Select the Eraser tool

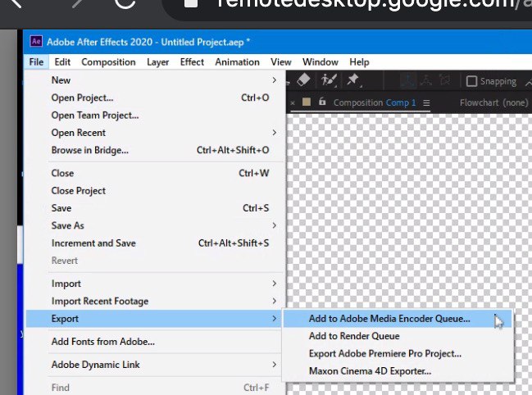click(x=303, y=80)
